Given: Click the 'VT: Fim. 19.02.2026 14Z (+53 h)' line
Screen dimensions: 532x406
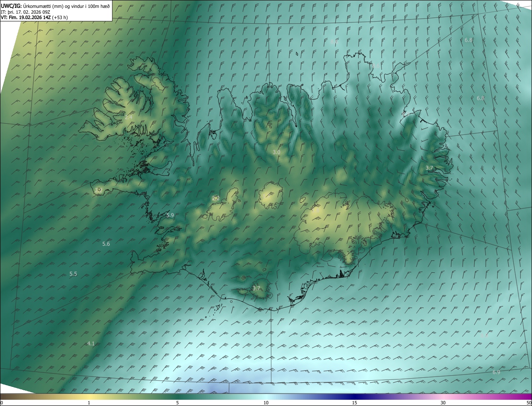Looking at the screenshot, I should click(34, 17).
